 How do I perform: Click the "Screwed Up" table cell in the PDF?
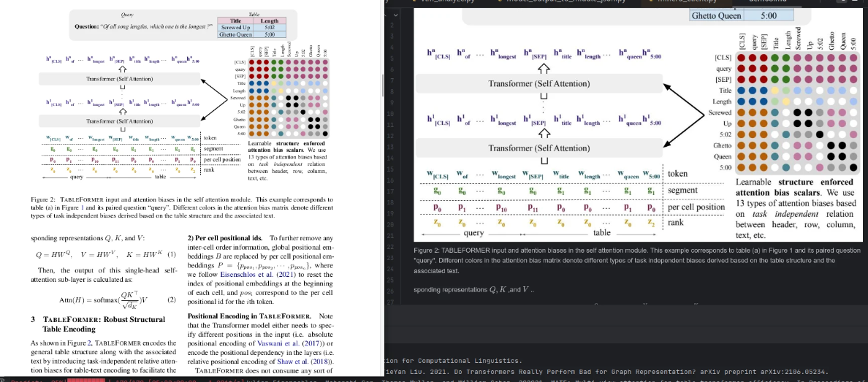236,27
